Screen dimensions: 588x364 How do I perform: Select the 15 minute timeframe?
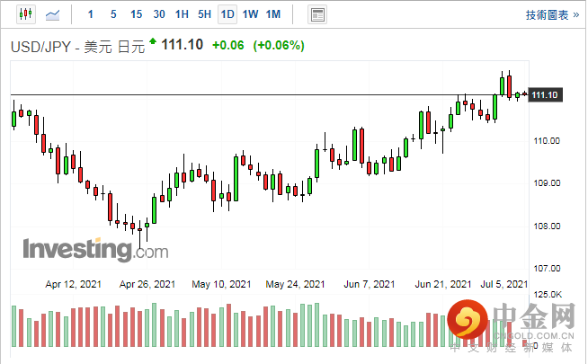[x=136, y=14]
